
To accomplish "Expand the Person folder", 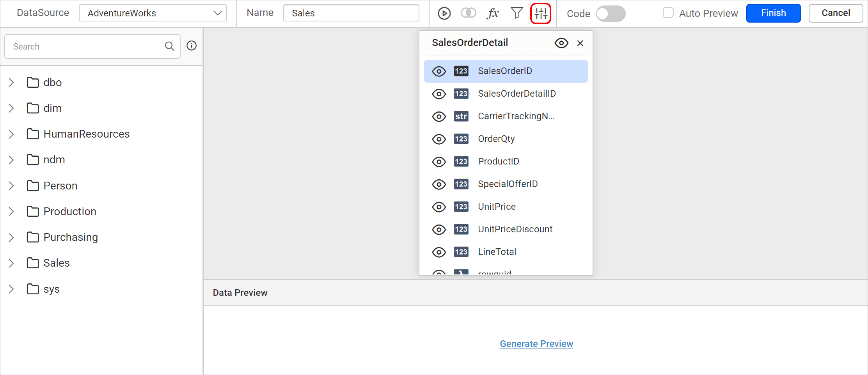I will click(x=11, y=186).
